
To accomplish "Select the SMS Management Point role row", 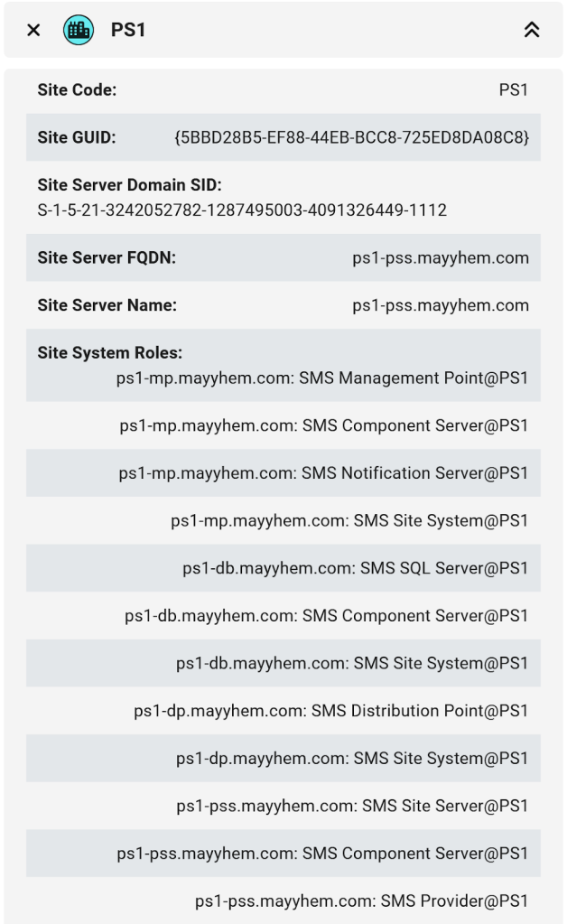I will tap(322, 378).
